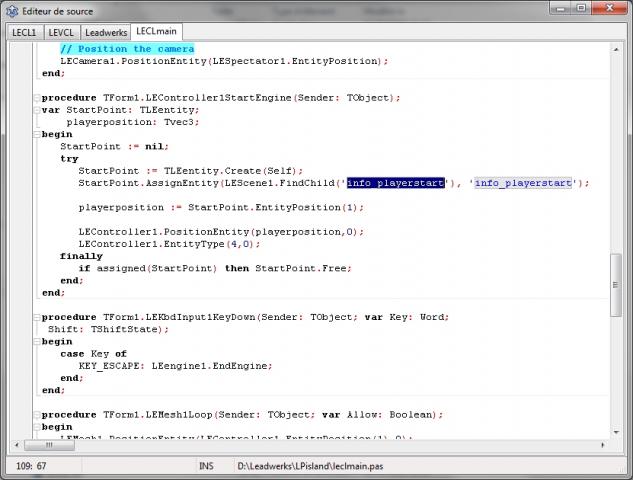Minimize the Editeur de source window
Screen dimensions: 633x480
[561, 8]
